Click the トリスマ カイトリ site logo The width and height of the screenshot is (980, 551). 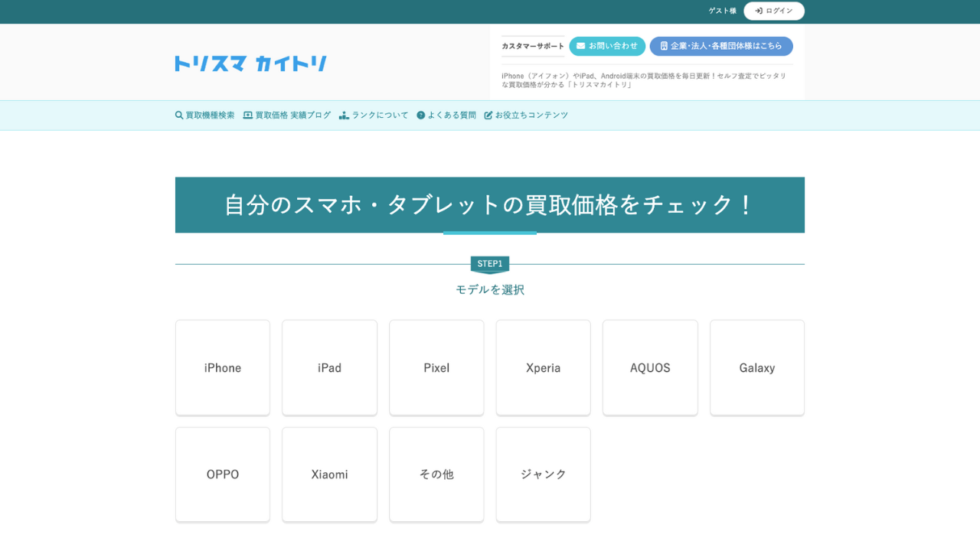250,64
